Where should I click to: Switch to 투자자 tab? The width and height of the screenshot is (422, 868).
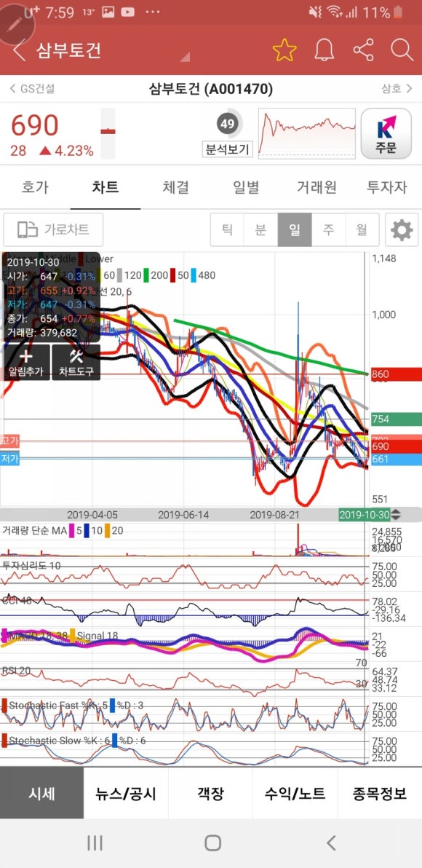386,187
